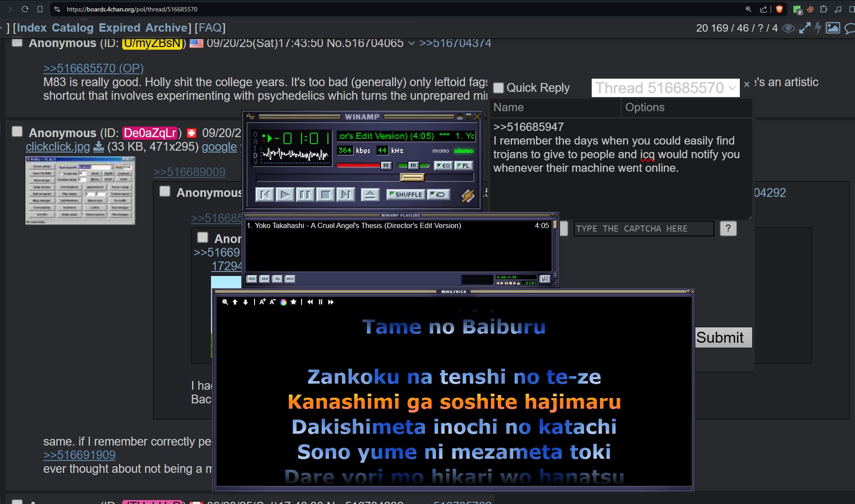This screenshot has height=504, width=855.
Task: Skip to next track in Winamp
Action: point(346,195)
